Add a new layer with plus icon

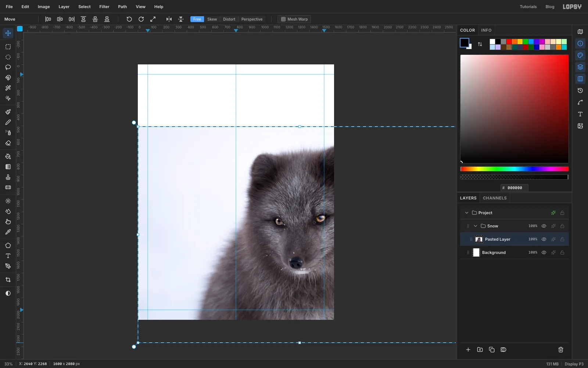coord(468,350)
